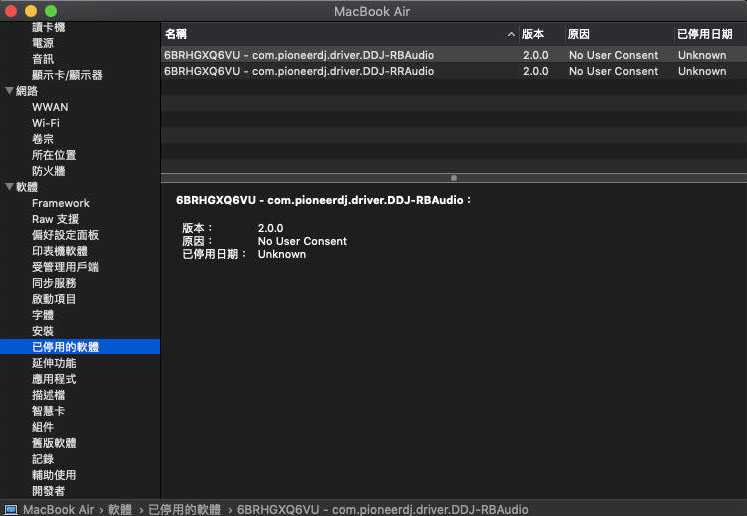Select 同步服務 in the sidebar
The image size is (747, 516).
point(54,283)
